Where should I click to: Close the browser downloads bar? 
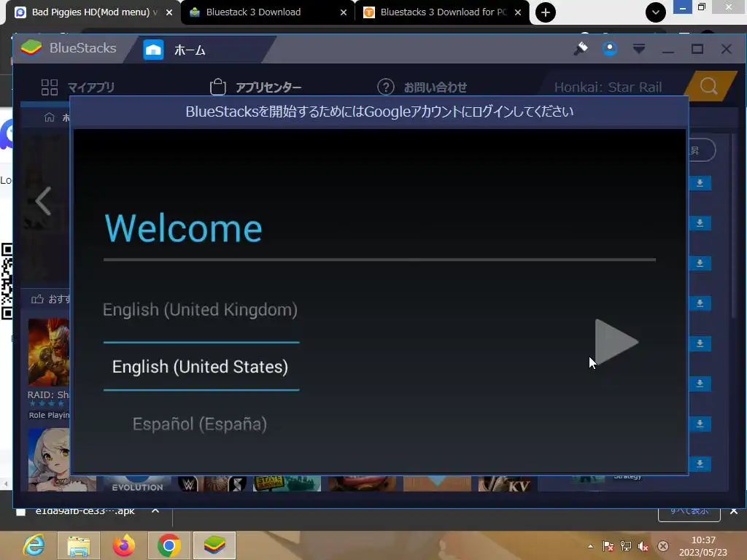[734, 511]
